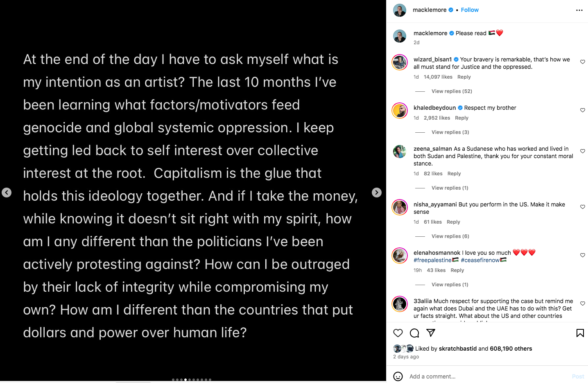This screenshot has width=588, height=383.
Task: Like nisha_ayyamani's comment
Action: [583, 207]
